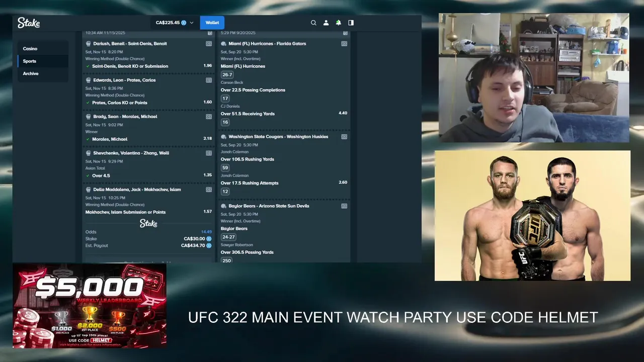Open Washington State Cougars - Washington Huskies link
The width and height of the screenshot is (644, 362).
[278, 137]
